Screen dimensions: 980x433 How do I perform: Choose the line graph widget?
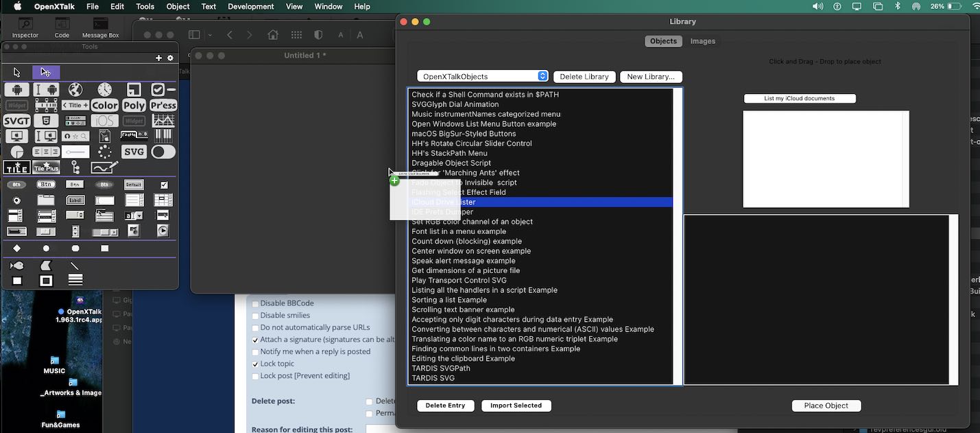[163, 121]
